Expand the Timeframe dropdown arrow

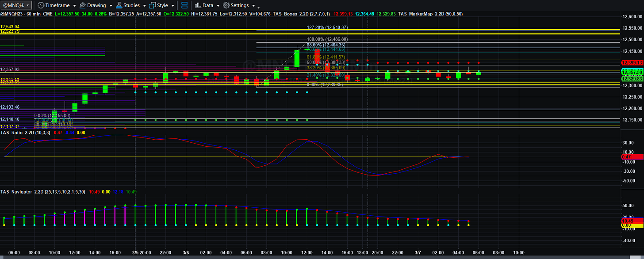(74, 6)
